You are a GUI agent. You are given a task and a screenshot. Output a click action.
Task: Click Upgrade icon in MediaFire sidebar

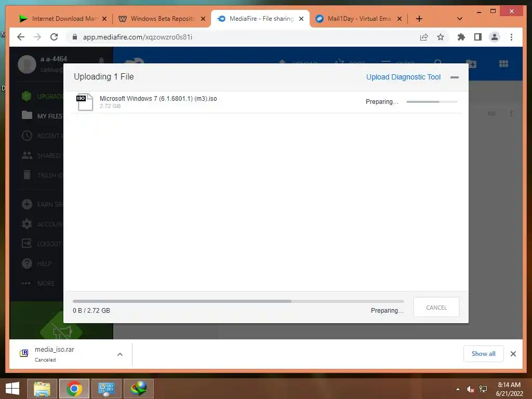click(x=26, y=96)
